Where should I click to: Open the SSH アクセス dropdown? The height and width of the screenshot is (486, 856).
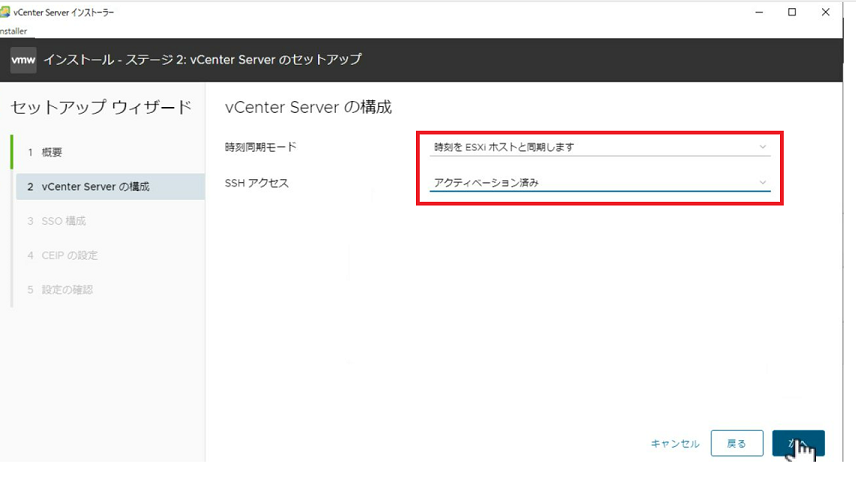pos(599,182)
